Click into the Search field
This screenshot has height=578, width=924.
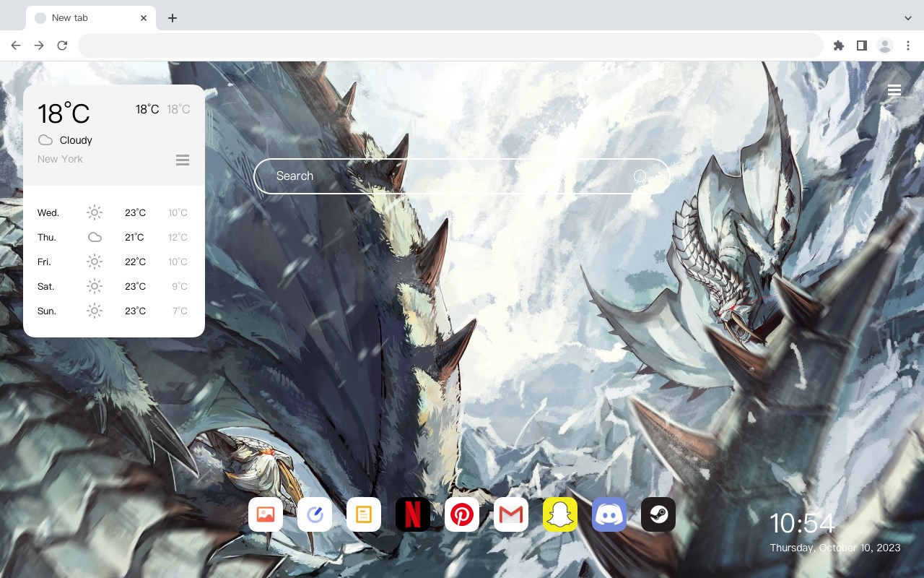point(462,176)
